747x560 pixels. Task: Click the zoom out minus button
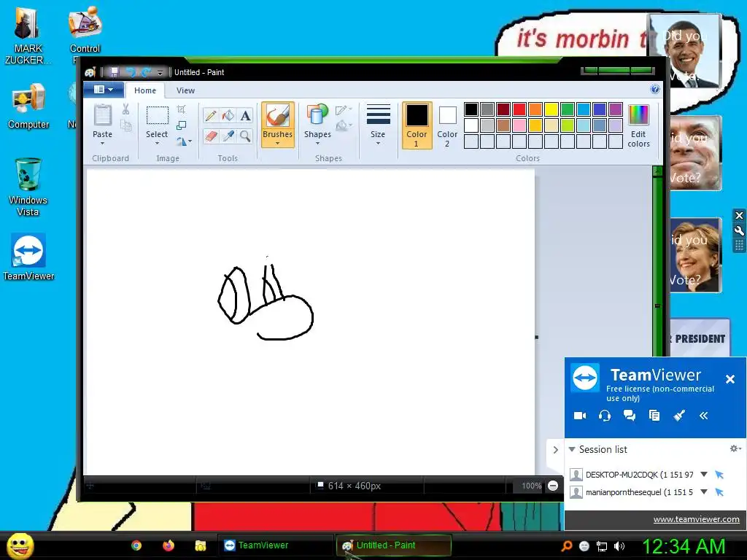click(553, 486)
